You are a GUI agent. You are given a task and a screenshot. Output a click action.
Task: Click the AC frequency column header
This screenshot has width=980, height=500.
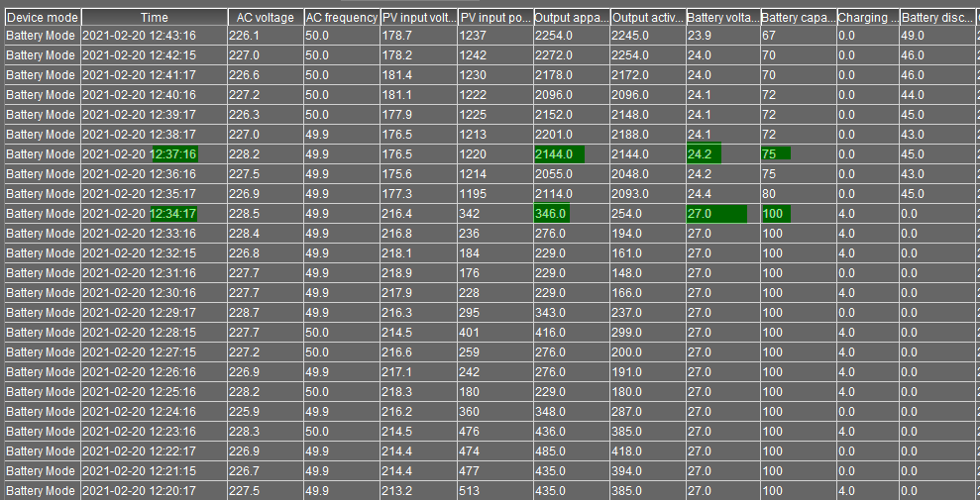click(341, 18)
